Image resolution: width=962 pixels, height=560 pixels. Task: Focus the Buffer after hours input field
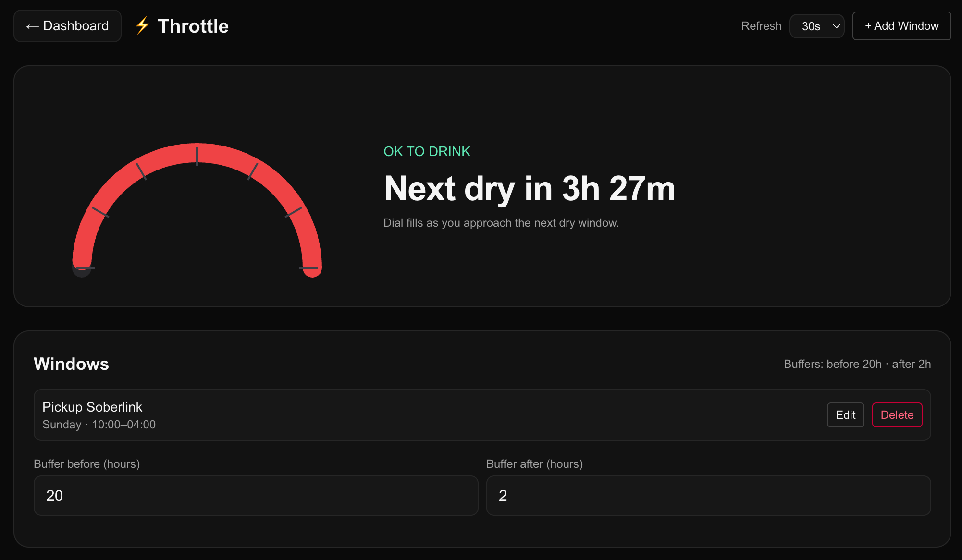point(708,496)
